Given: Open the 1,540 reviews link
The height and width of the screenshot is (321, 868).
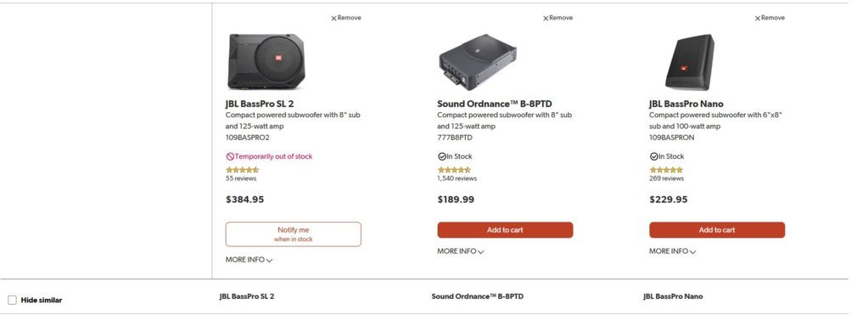Looking at the screenshot, I should pos(456,178).
